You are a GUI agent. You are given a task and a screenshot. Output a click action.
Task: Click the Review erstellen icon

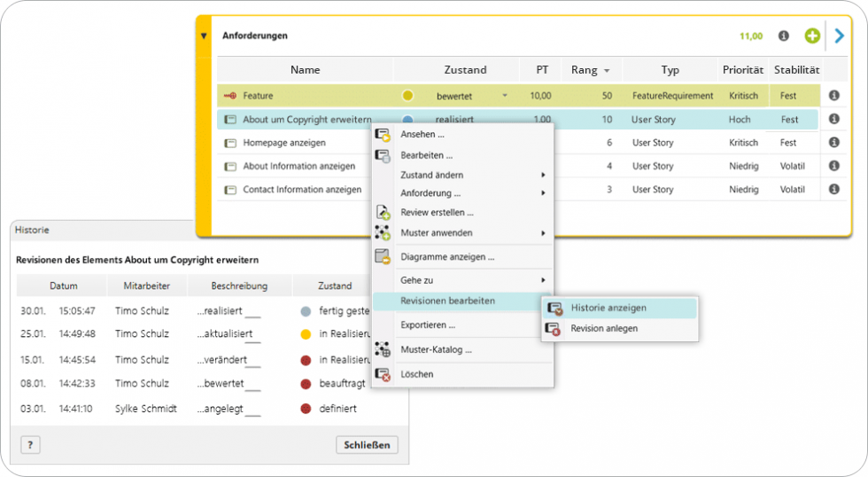383,212
